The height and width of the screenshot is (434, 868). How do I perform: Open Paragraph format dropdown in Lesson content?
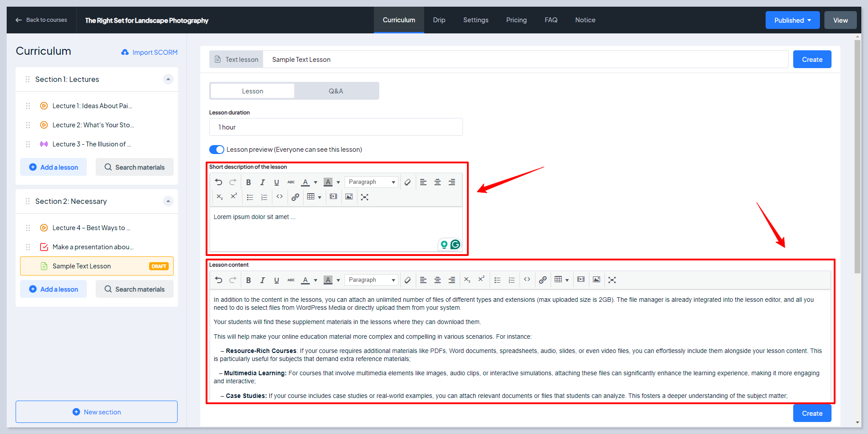(x=372, y=280)
